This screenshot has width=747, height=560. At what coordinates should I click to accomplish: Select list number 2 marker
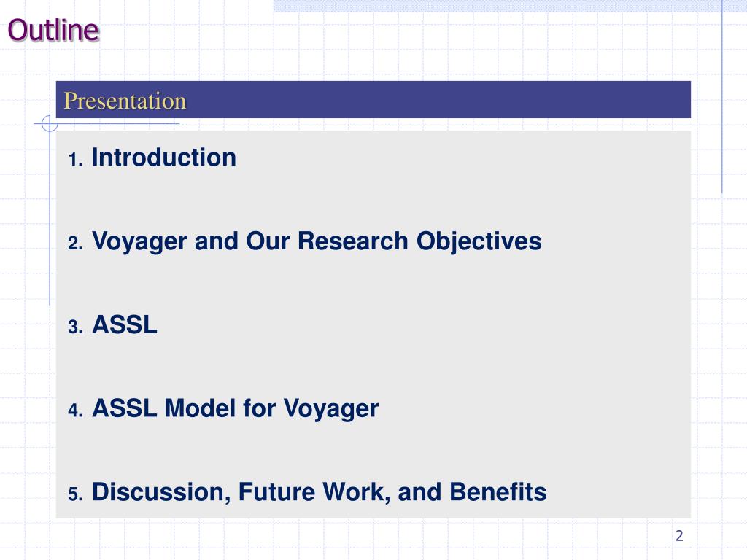point(75,244)
